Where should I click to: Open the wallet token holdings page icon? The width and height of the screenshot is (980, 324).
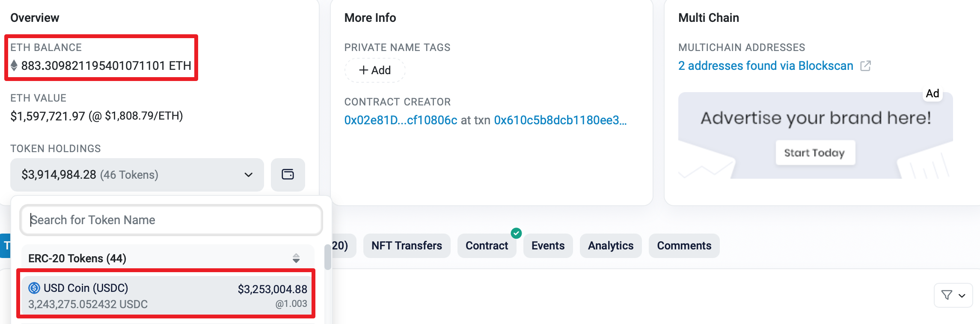[288, 174]
